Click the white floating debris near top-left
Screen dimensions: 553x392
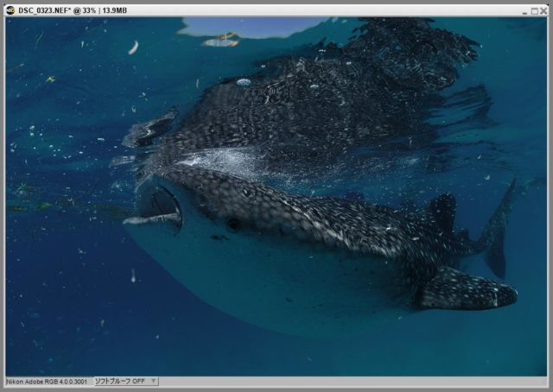point(133,47)
